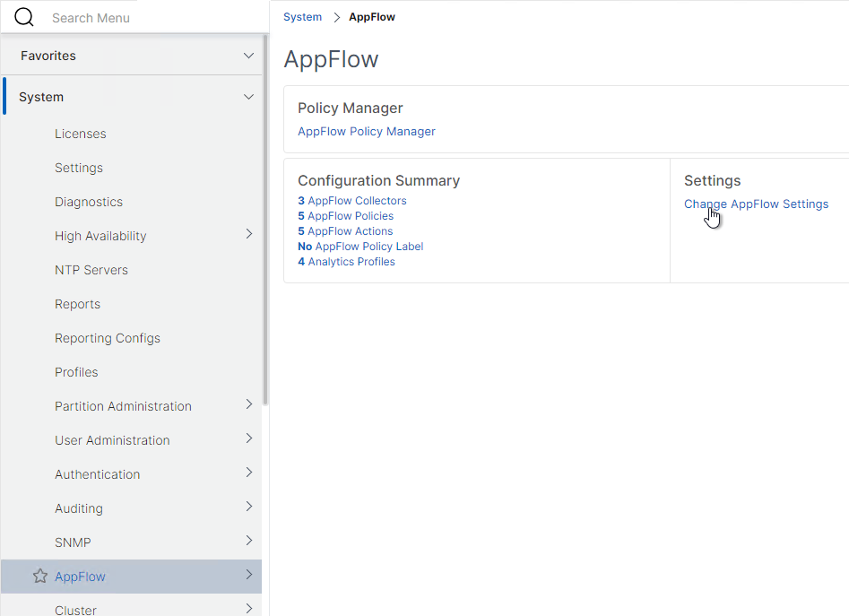Open No AppFlow Policy Label link
Viewport: 849px width, 616px height.
360,247
